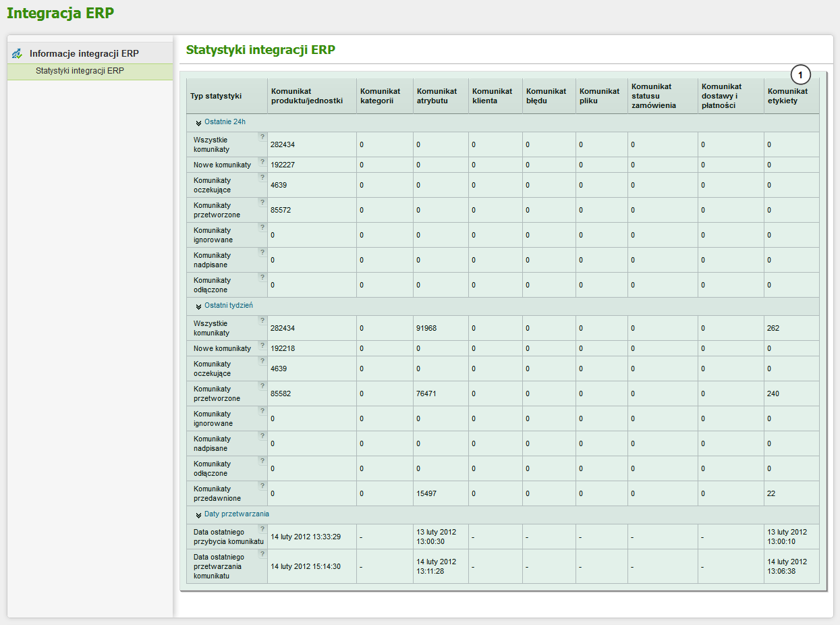Screen dimensions: 840x625
Task: Click the value 192227 in Nowe komunikaty
Action: click(x=283, y=165)
